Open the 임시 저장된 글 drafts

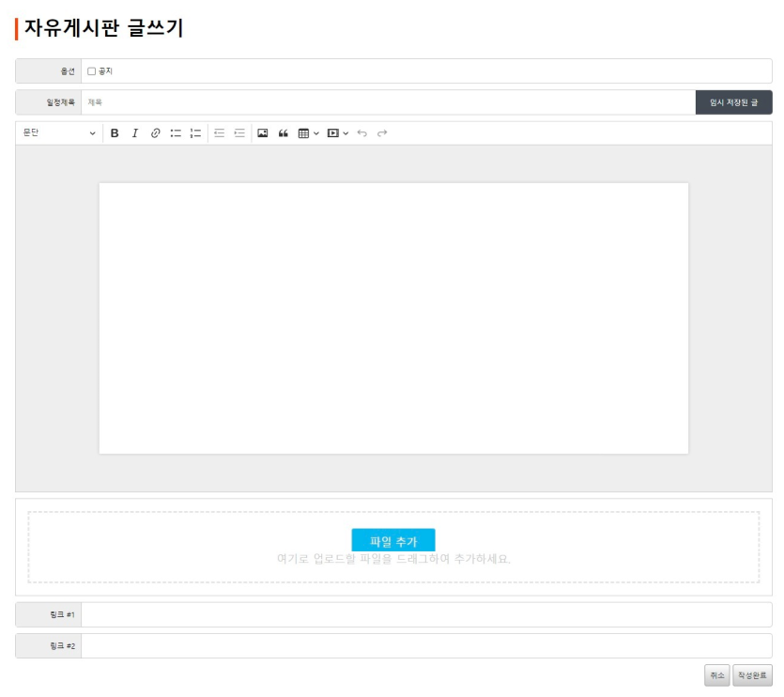pyautogui.click(x=733, y=102)
